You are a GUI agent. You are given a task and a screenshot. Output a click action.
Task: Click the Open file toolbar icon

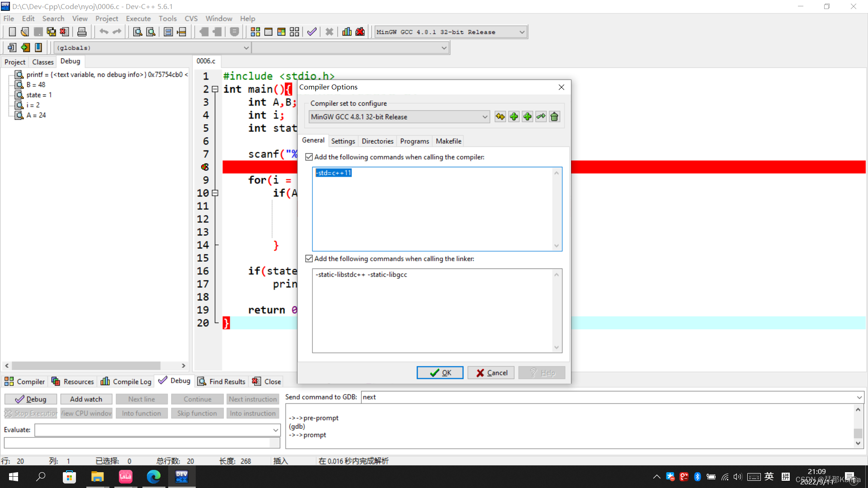click(x=25, y=32)
